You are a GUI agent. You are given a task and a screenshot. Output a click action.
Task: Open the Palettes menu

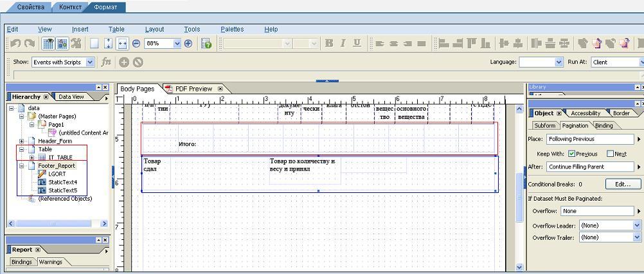point(232,29)
